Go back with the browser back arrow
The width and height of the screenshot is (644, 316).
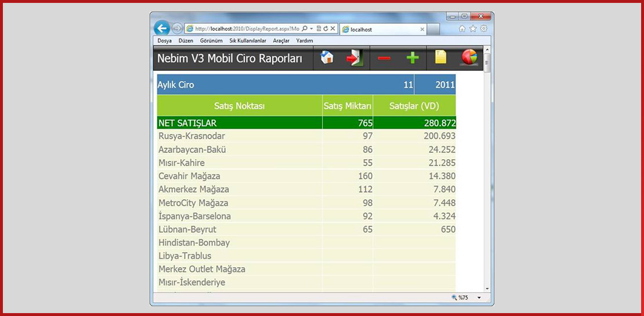162,28
